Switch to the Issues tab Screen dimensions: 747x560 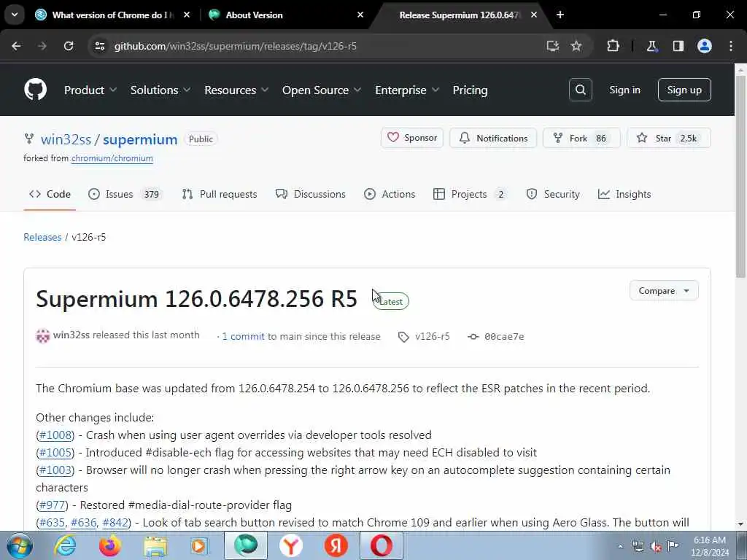click(125, 194)
